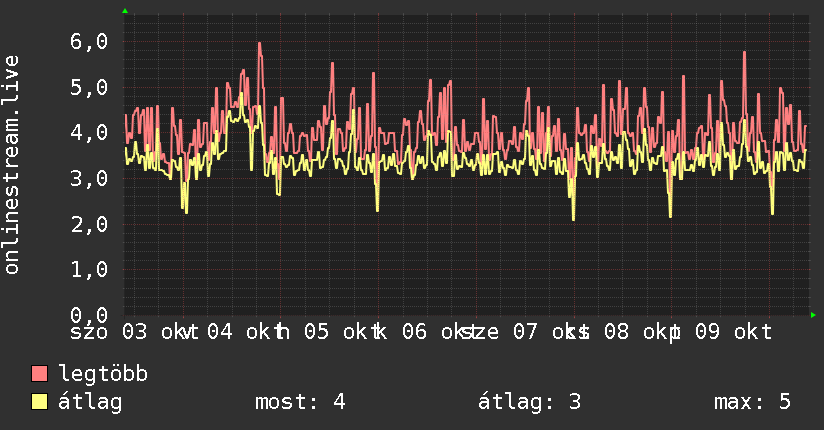Viewport: 824px width, 430px height.
Task: Click the 'max: 5' value
Action: click(752, 402)
